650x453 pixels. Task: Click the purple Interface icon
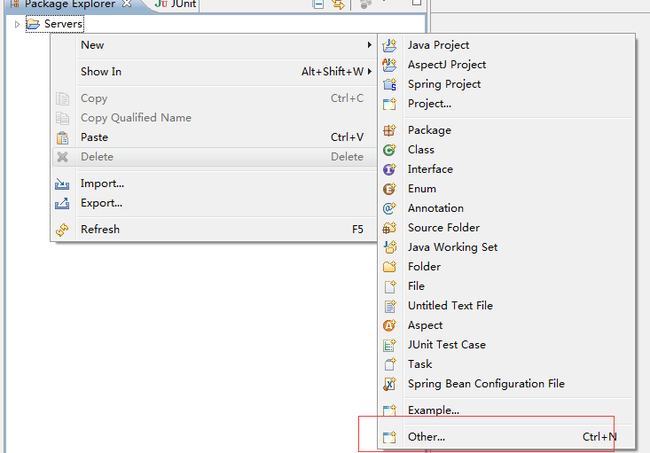[389, 169]
